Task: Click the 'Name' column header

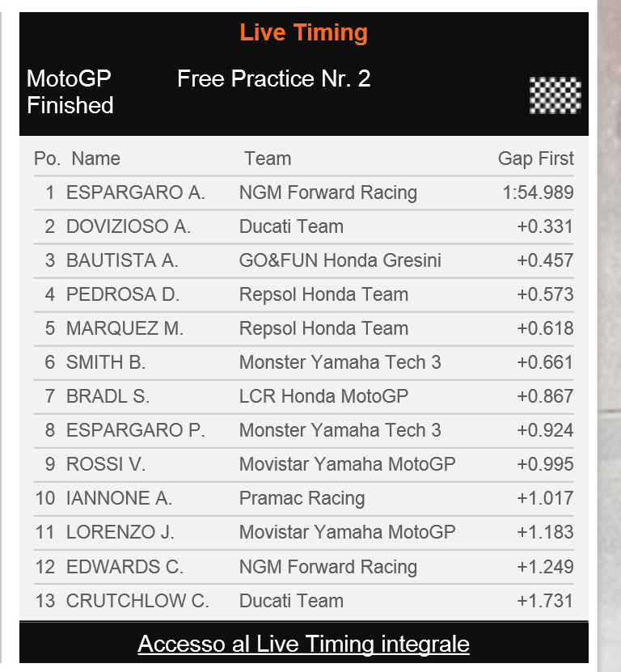Action: pos(95,158)
